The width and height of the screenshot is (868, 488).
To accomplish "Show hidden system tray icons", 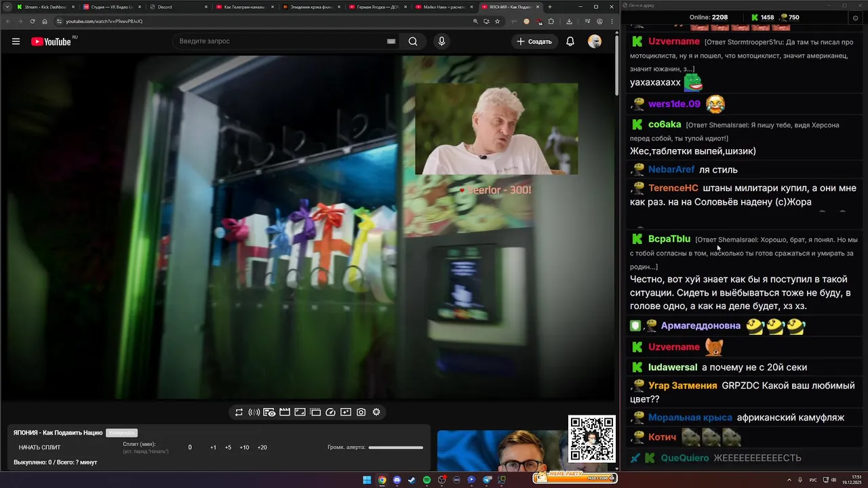I will pos(789,479).
